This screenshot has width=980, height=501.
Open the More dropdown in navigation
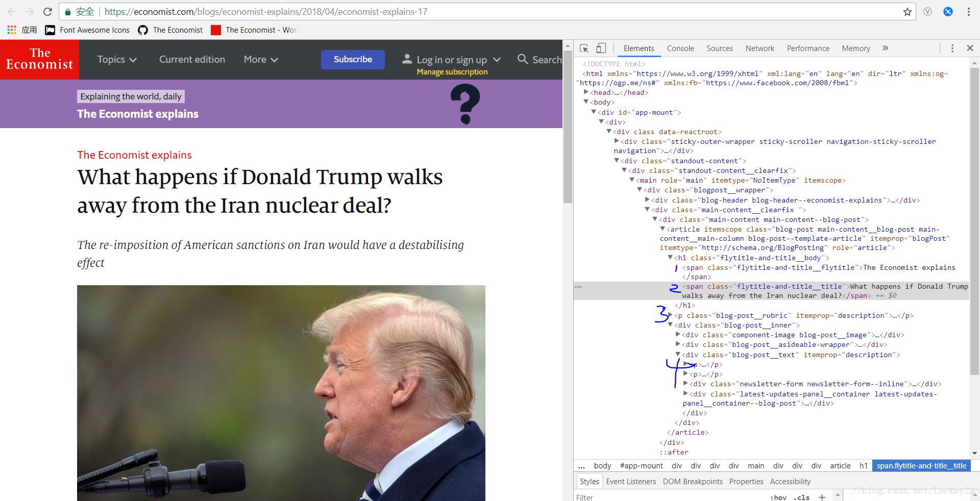pyautogui.click(x=261, y=60)
